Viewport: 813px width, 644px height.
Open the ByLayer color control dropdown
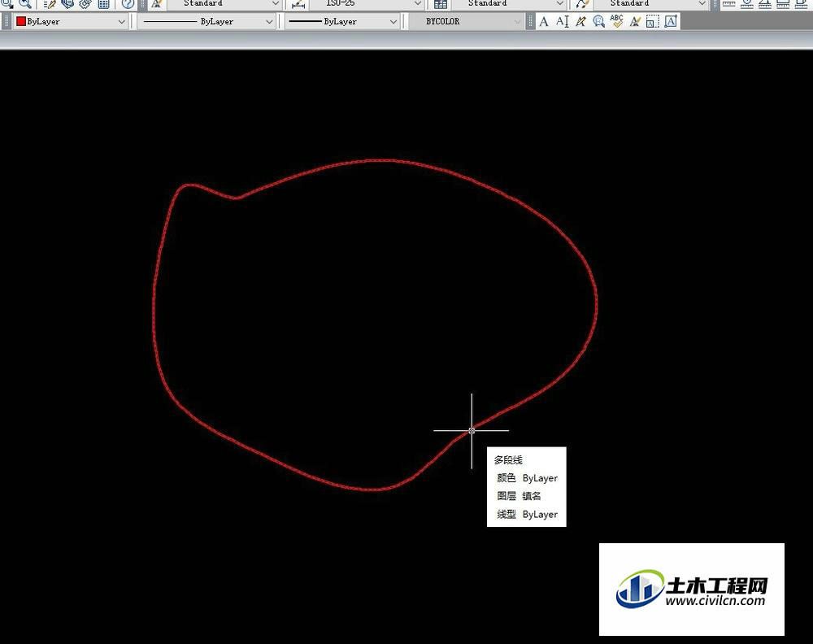tap(71, 22)
